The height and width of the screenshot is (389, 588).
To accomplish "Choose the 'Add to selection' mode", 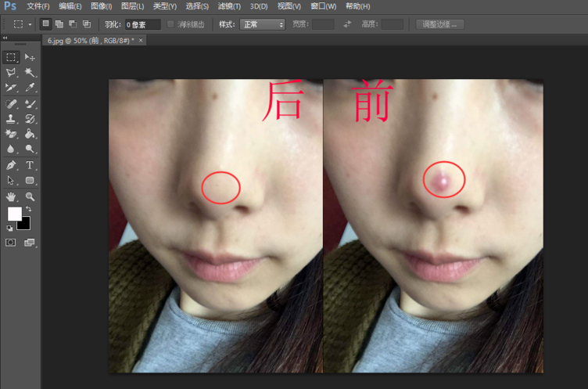I will tap(59, 24).
